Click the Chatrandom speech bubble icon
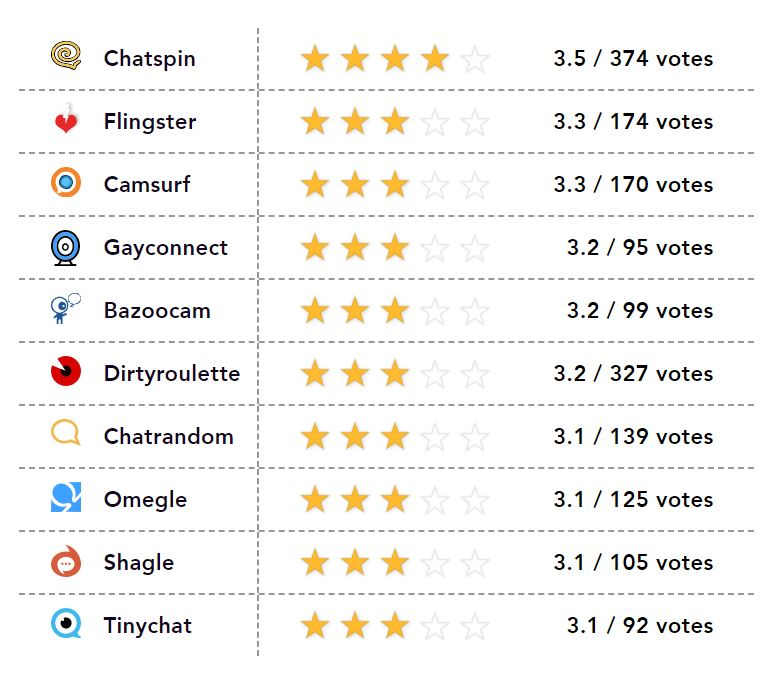 pyautogui.click(x=65, y=435)
